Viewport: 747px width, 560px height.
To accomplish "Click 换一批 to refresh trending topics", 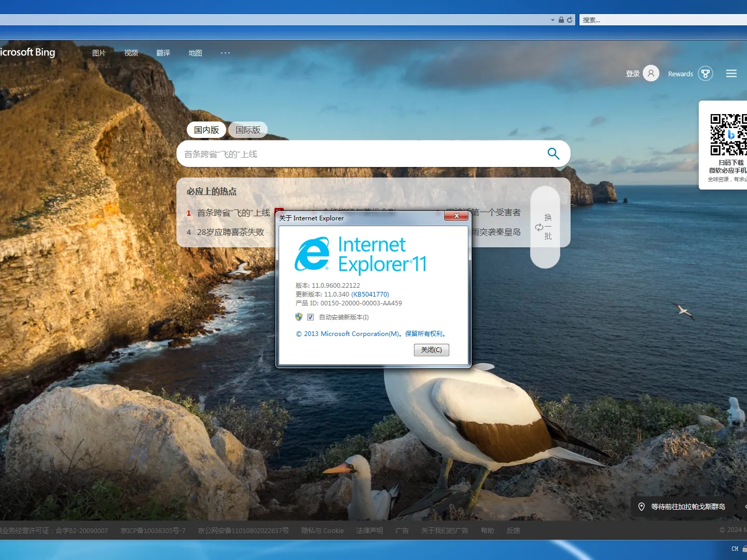I will coord(545,227).
